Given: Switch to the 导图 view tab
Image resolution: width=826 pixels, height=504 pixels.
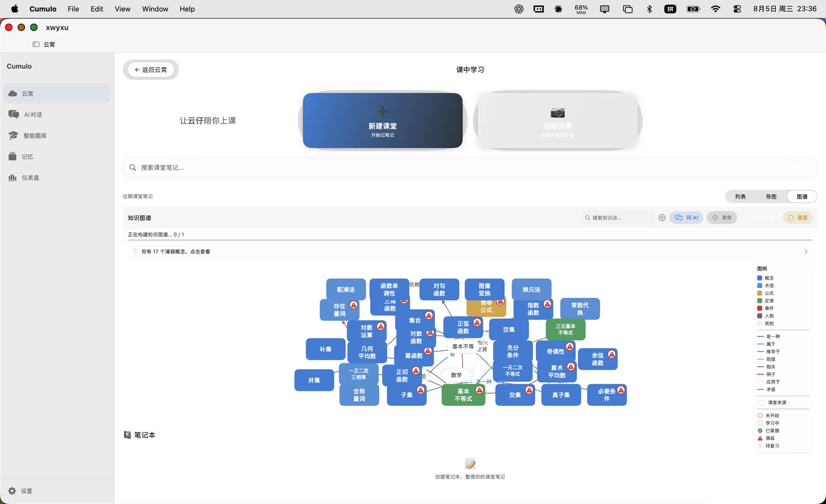Looking at the screenshot, I should pos(771,197).
